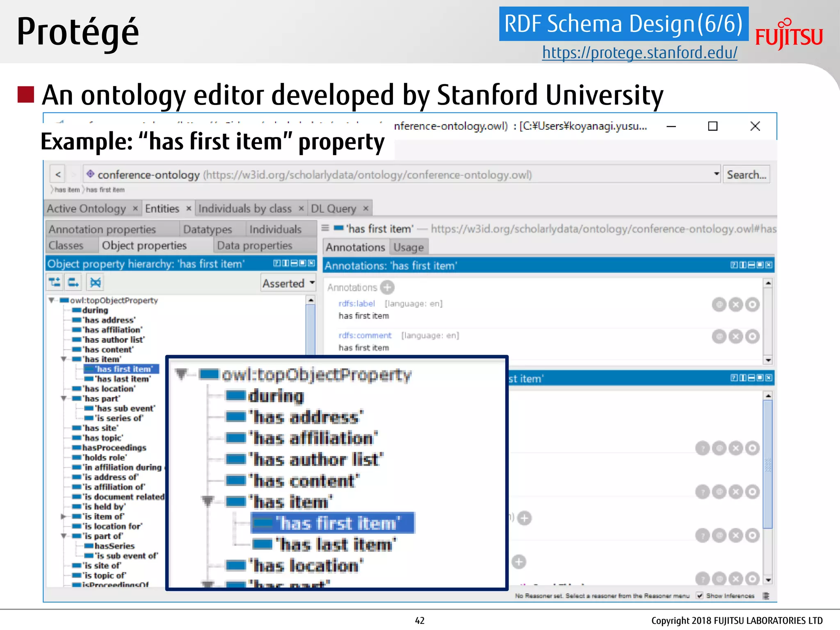
Task: Close the DL Query tab
Action: [366, 208]
